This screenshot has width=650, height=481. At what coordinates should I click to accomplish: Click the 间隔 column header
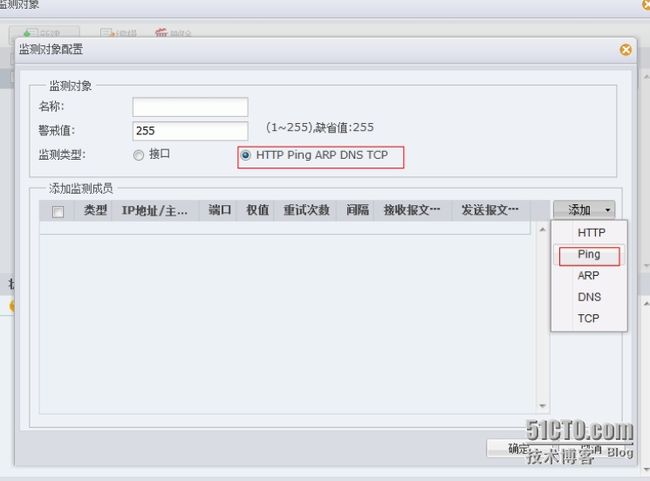[357, 210]
